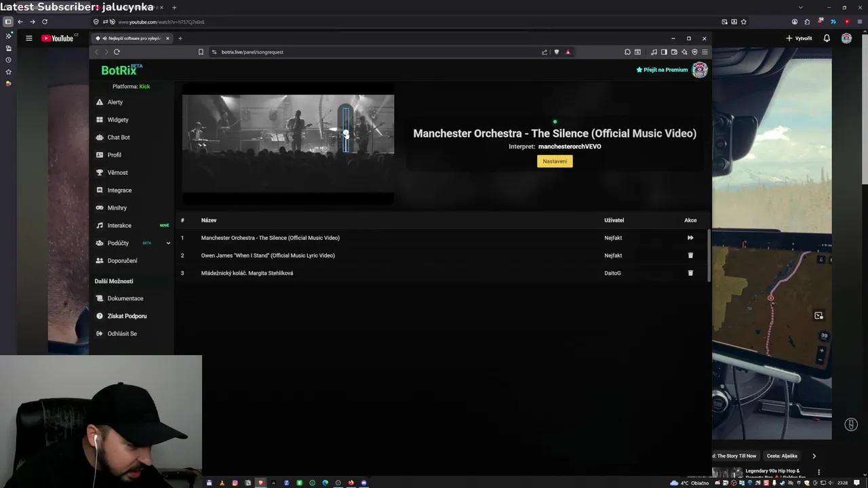Click Mládežnický koláč. Margita Stehlíková row title

tap(247, 273)
